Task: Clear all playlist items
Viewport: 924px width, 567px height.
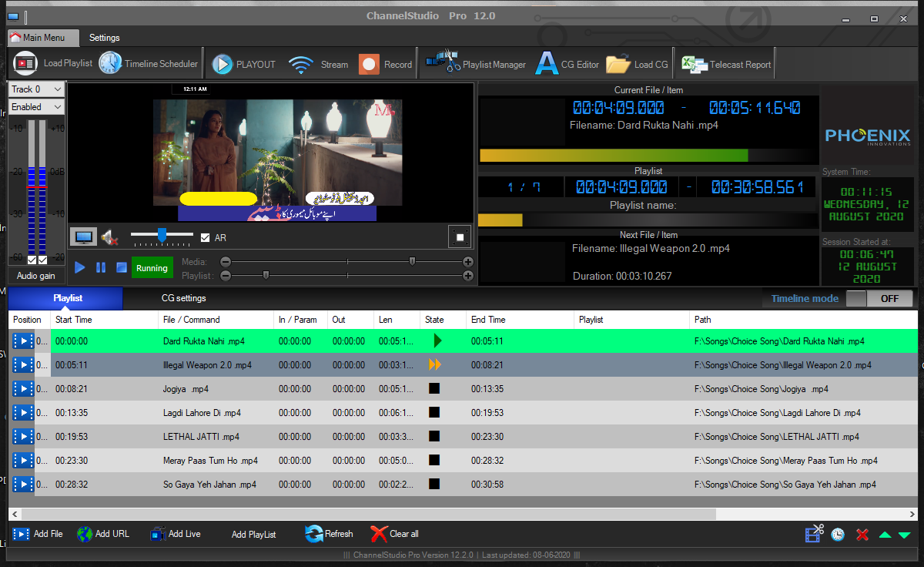Action: point(394,534)
